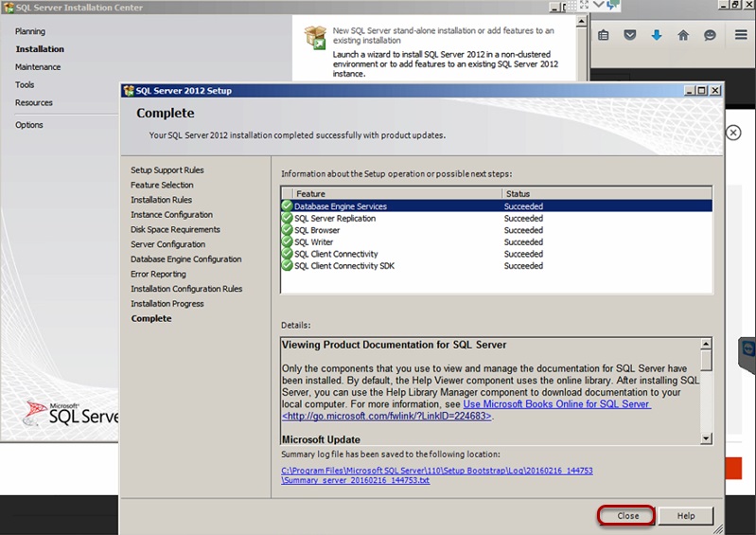
Task: Click the browser home icon
Action: click(683, 35)
